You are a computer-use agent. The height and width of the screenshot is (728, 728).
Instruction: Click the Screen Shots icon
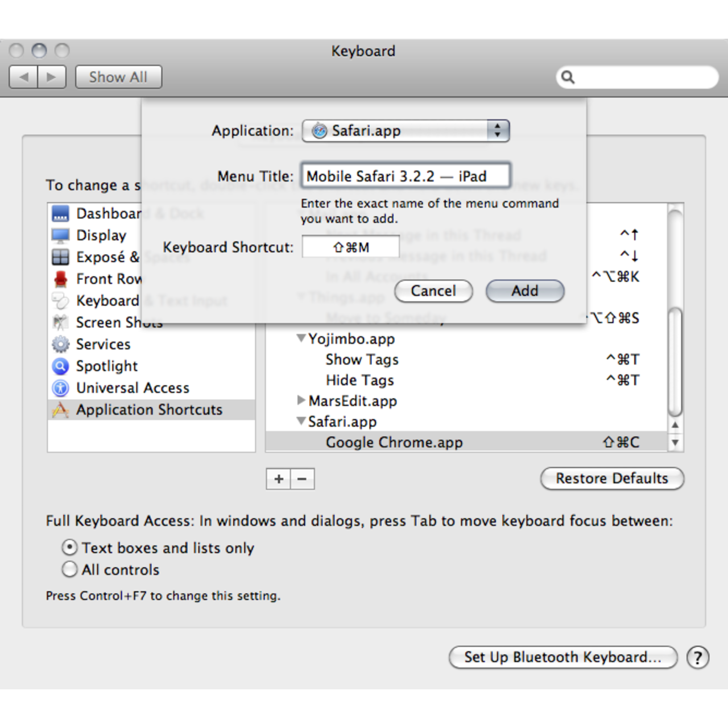click(60, 322)
